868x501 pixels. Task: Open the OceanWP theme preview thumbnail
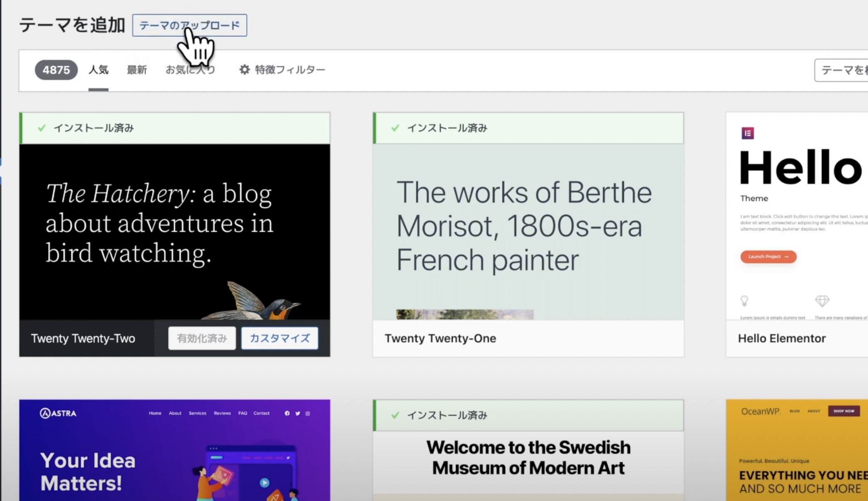click(797, 450)
